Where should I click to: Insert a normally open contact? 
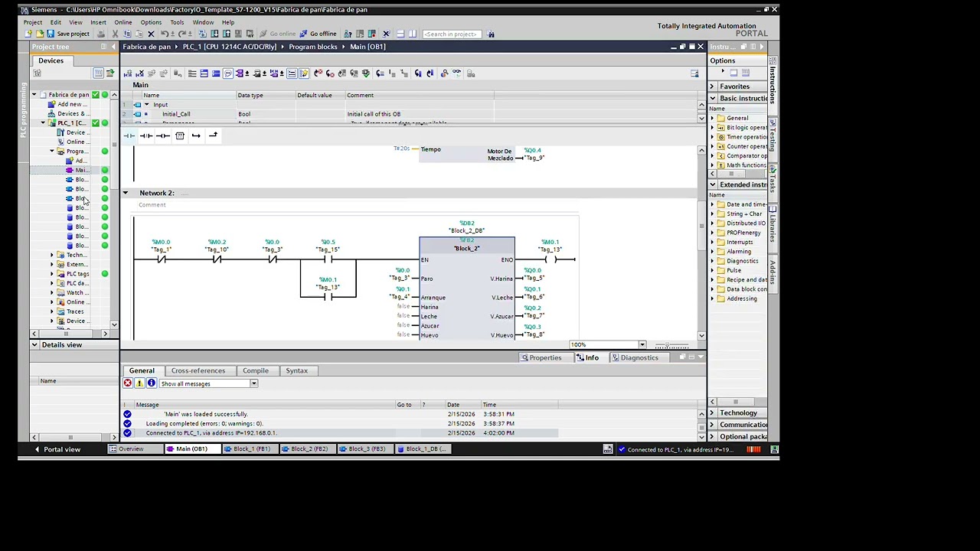click(x=129, y=135)
